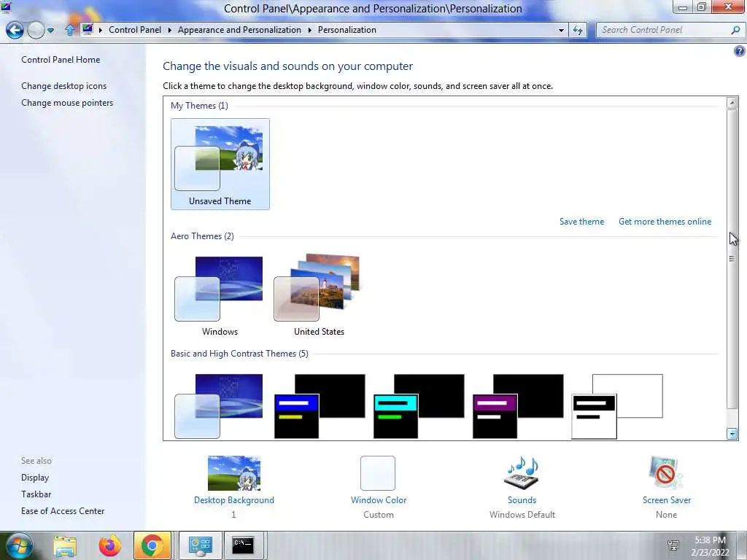The width and height of the screenshot is (747, 560).
Task: Open Display under See also
Action: click(35, 477)
